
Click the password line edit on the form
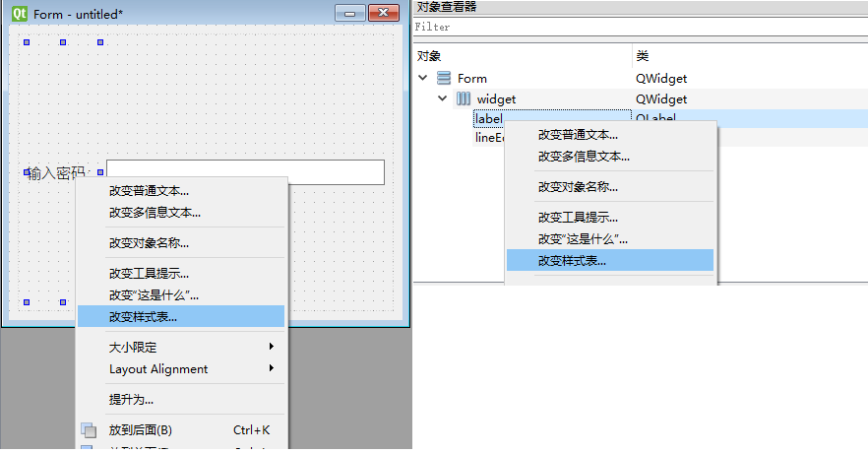(245, 172)
